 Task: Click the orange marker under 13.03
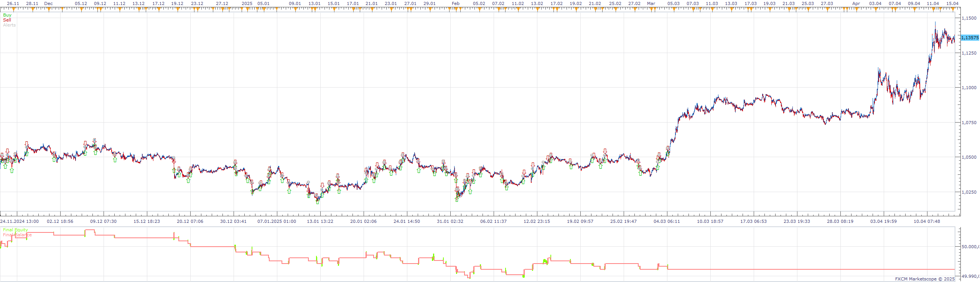pyautogui.click(x=731, y=10)
